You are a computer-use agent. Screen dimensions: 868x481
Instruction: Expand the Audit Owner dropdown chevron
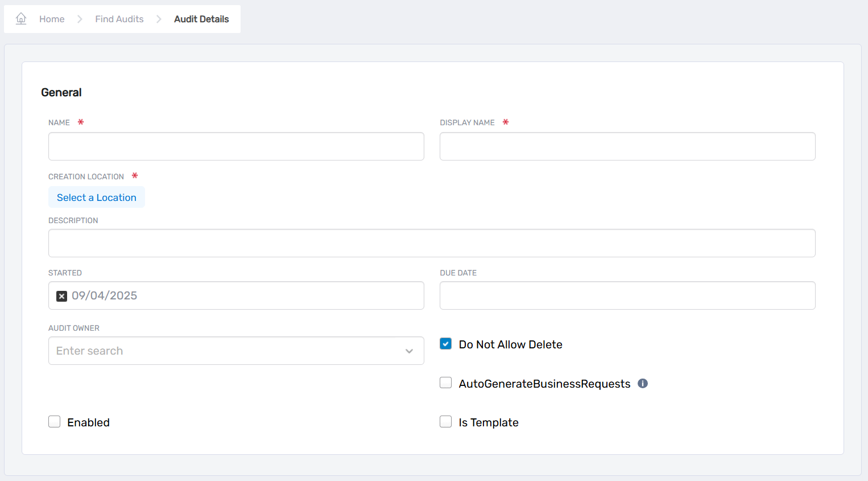[x=409, y=351]
